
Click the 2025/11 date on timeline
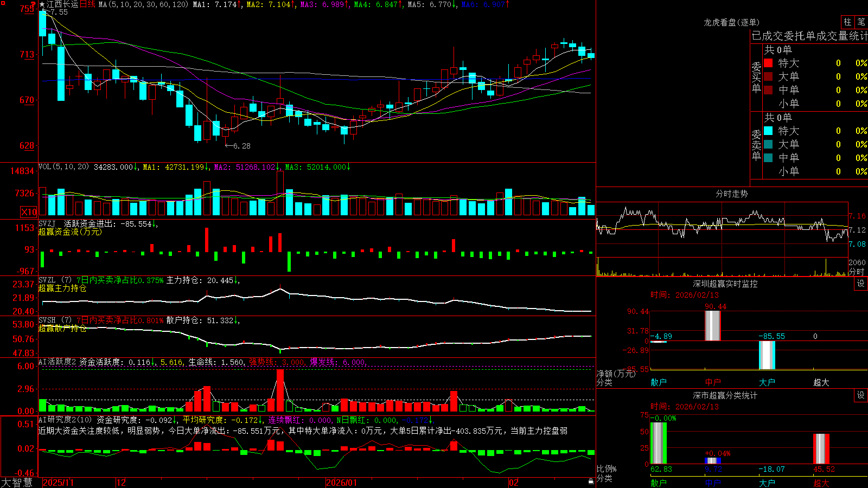click(x=58, y=483)
